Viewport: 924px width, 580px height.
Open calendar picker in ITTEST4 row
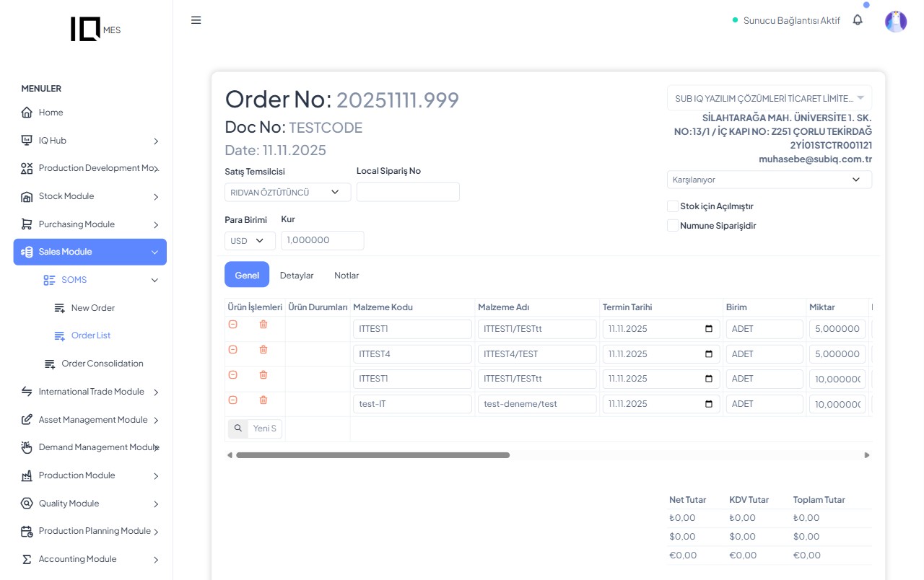point(708,354)
